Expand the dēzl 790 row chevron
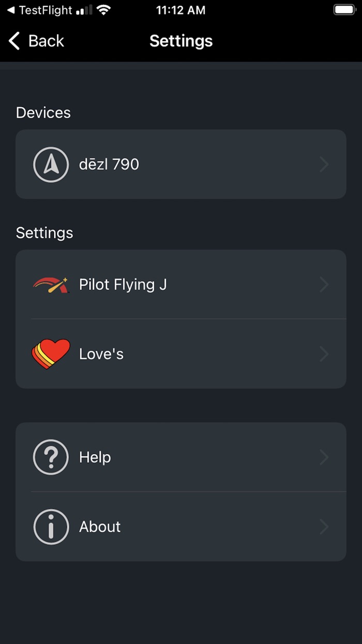This screenshot has height=644, width=362. point(324,165)
